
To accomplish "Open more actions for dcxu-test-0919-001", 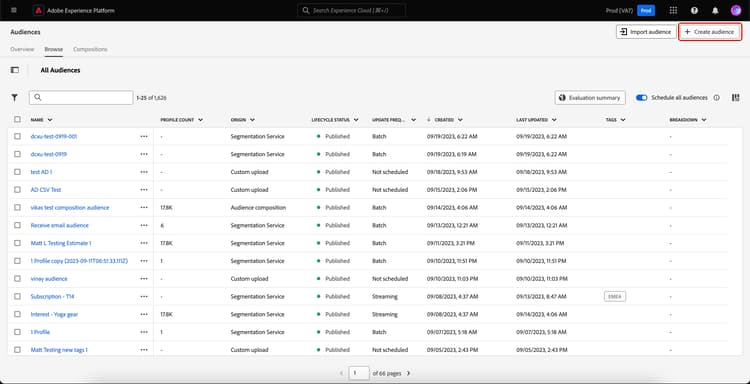I will [x=144, y=136].
